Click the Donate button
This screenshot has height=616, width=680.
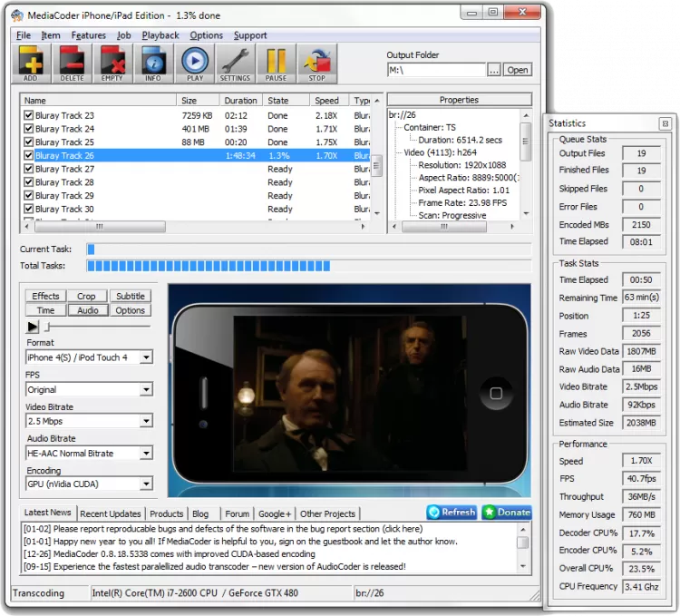tap(507, 513)
